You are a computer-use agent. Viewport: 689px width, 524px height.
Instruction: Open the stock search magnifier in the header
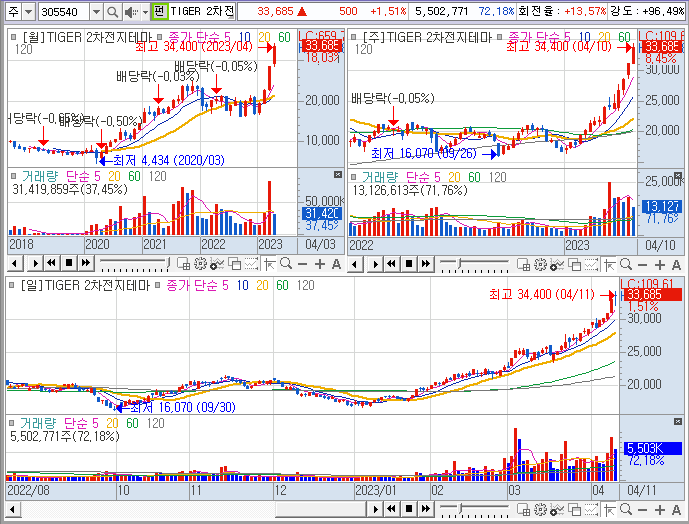(x=112, y=12)
